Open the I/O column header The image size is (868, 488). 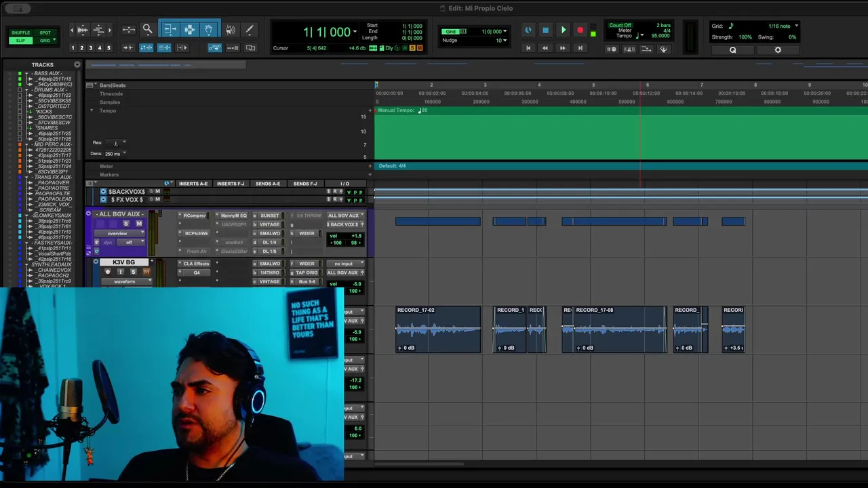(345, 184)
